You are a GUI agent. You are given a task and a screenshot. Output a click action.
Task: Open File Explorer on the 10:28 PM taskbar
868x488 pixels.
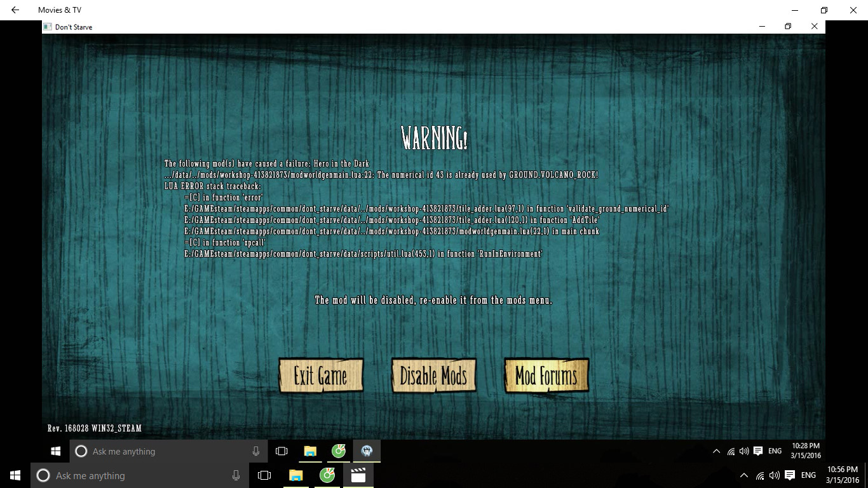pyautogui.click(x=310, y=451)
